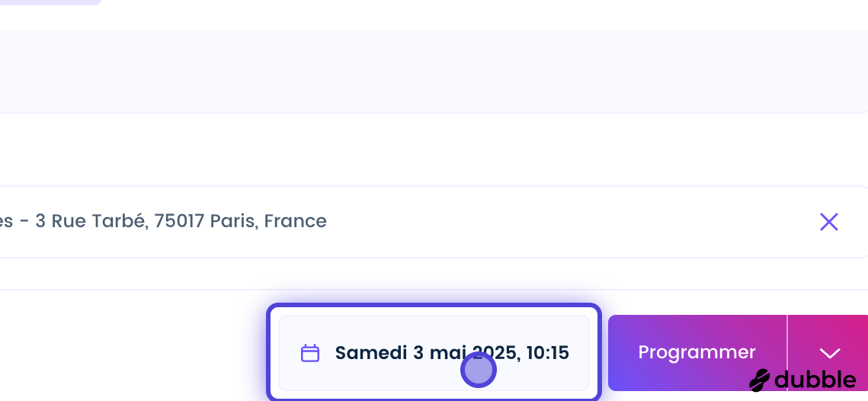Select the highlighted scheduling date box
The image size is (868, 401).
434,352
